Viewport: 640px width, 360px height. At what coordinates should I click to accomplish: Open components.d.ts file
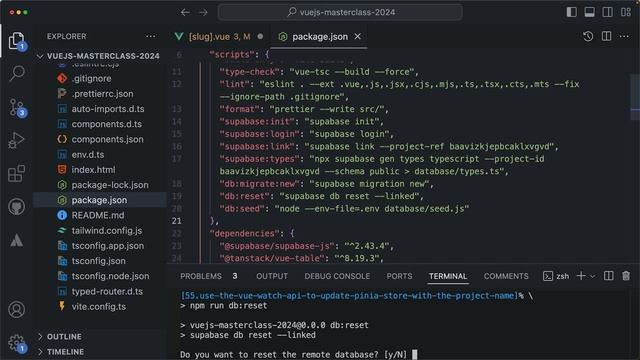tap(100, 124)
